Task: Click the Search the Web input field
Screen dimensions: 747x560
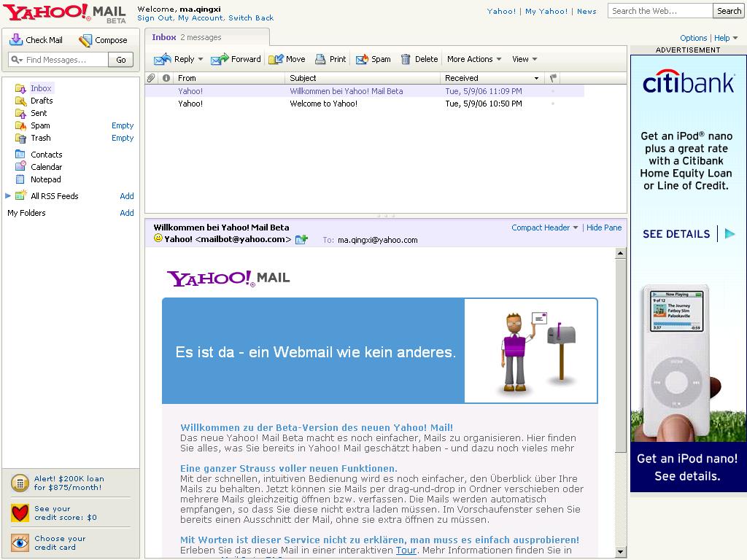Action: click(x=660, y=11)
